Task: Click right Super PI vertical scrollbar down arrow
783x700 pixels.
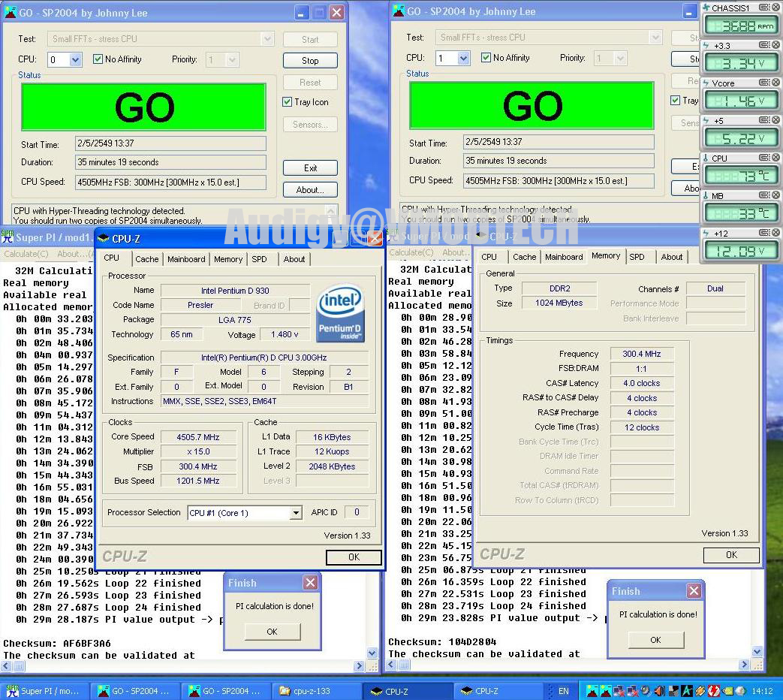Action: point(757,651)
